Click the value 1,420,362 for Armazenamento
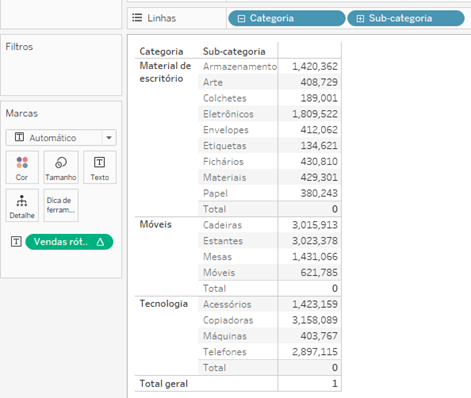The height and width of the screenshot is (398, 471). coord(315,66)
